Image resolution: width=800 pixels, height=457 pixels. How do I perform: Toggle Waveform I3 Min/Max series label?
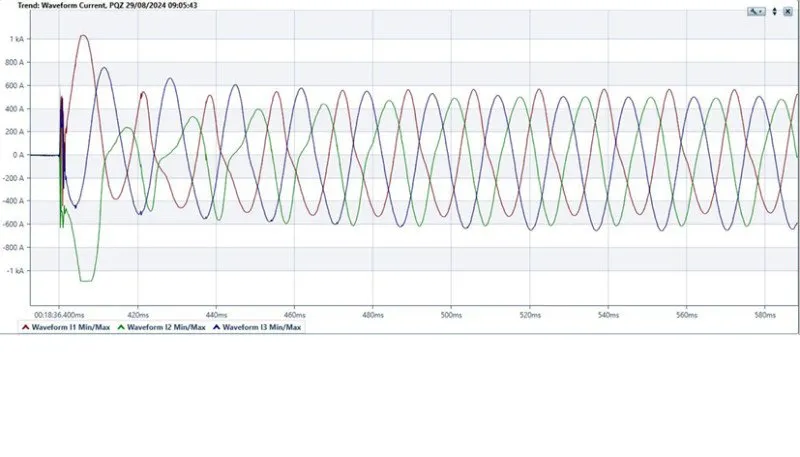260,327
